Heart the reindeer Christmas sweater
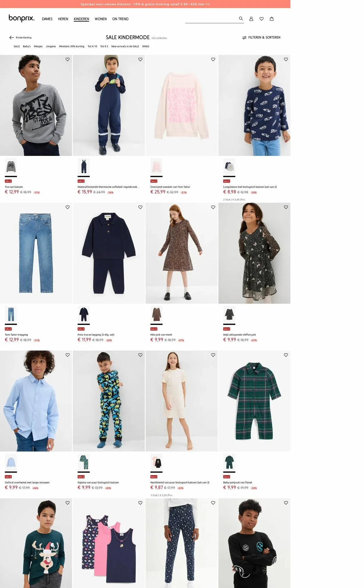Viewport: 364px width, 588px height. click(x=68, y=503)
